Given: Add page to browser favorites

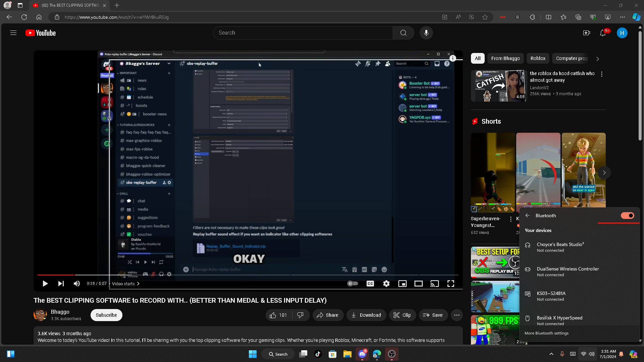Looking at the screenshot, I should point(485,17).
